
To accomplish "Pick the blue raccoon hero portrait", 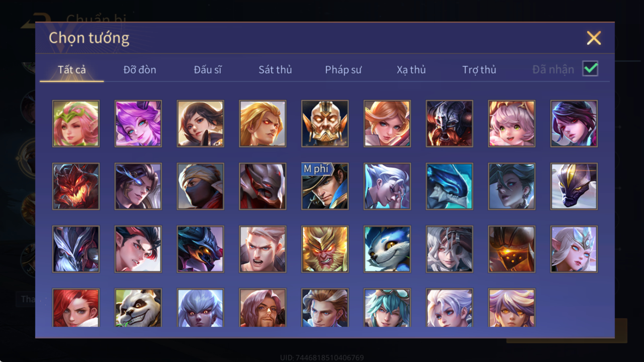I will tap(387, 249).
